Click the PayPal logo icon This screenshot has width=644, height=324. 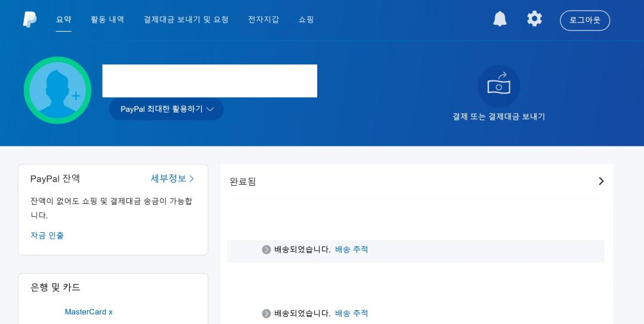[30, 20]
